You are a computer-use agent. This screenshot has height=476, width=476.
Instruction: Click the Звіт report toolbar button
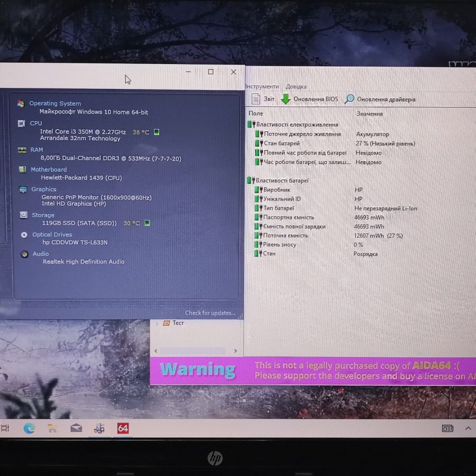pyautogui.click(x=263, y=99)
